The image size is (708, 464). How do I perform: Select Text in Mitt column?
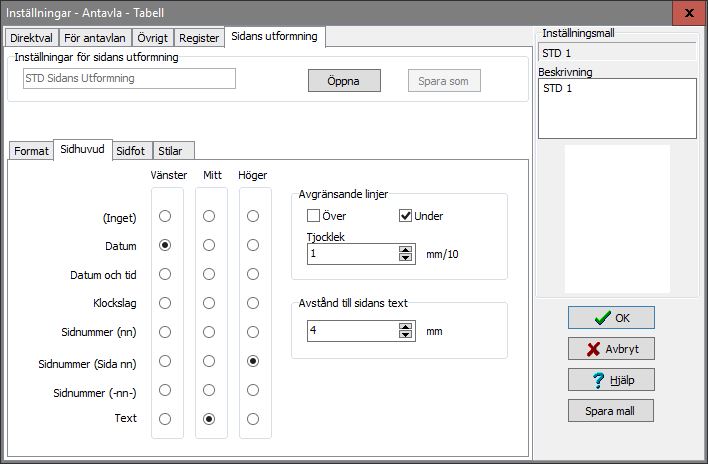[209, 419]
